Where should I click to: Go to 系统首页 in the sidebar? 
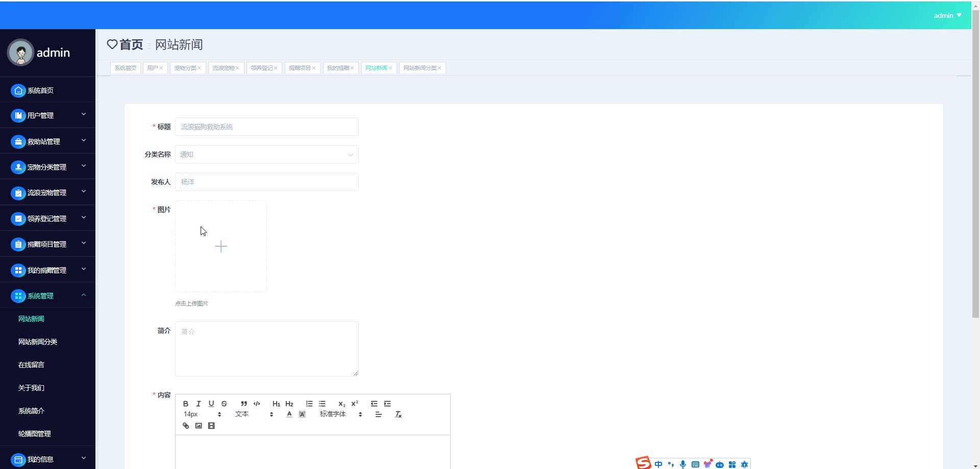coord(47,90)
